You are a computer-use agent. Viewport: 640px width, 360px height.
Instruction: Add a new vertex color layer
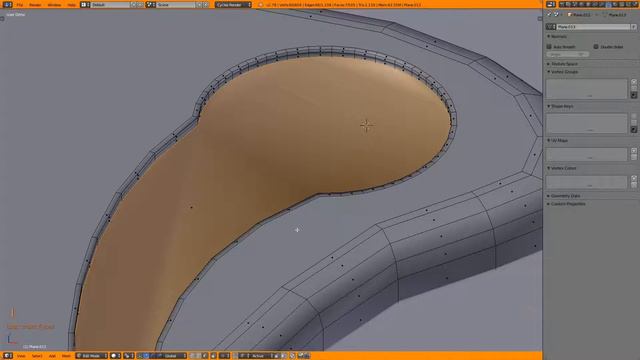[x=634, y=178]
